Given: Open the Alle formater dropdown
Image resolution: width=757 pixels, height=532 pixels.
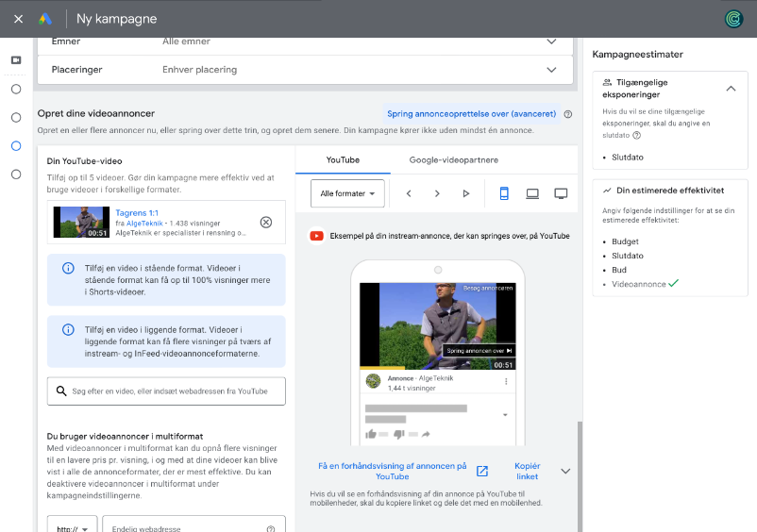Looking at the screenshot, I should point(347,193).
